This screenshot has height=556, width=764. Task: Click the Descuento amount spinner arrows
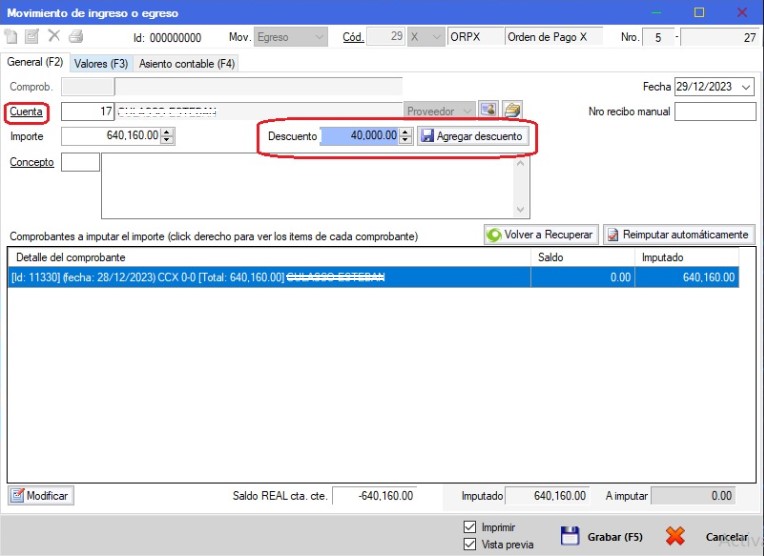point(405,136)
